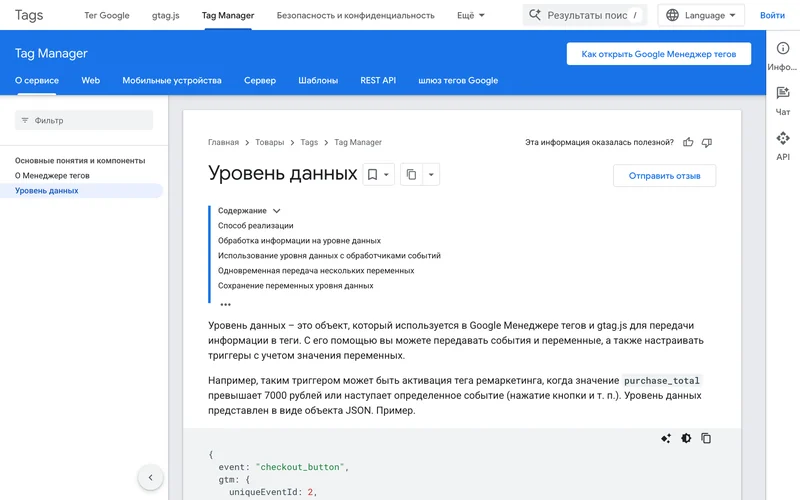The width and height of the screenshot is (800, 500).
Task: Switch to шлюз тегов Google tab
Action: [x=458, y=81]
